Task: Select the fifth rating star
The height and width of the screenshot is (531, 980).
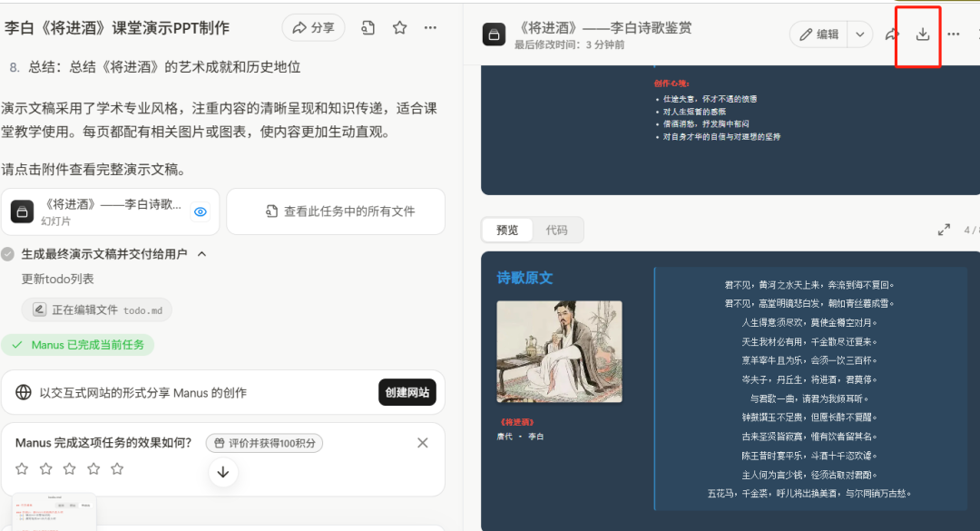Action: point(115,468)
